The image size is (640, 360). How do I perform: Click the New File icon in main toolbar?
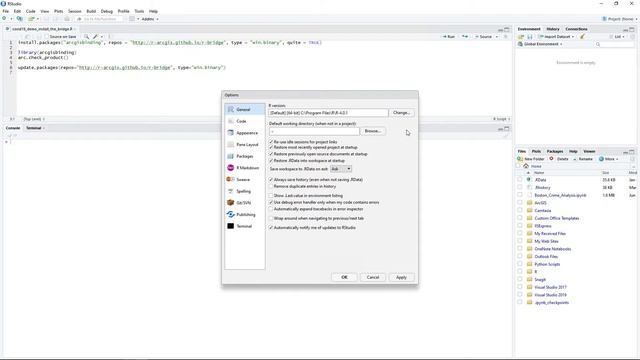[x=4, y=19]
